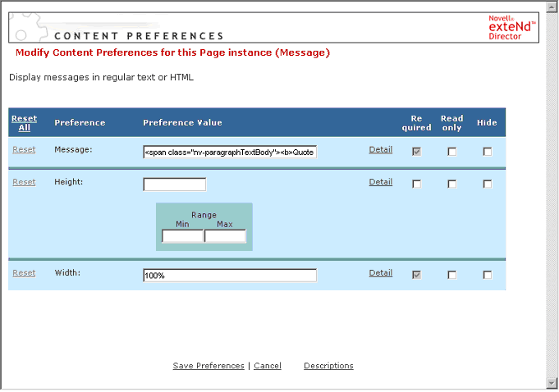Screen dimensions: 559x392
Task: Toggle Required checkbox in Width row
Action: tap(416, 276)
